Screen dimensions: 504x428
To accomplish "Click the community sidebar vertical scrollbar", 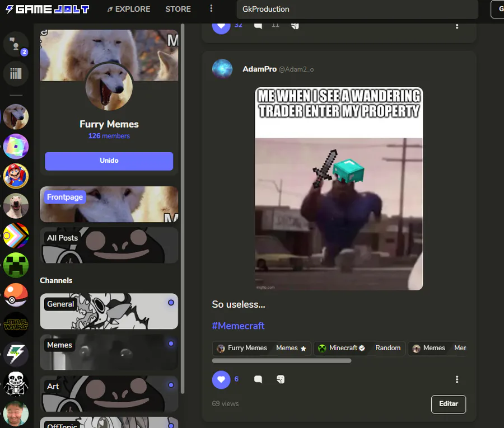I will 183,209.
